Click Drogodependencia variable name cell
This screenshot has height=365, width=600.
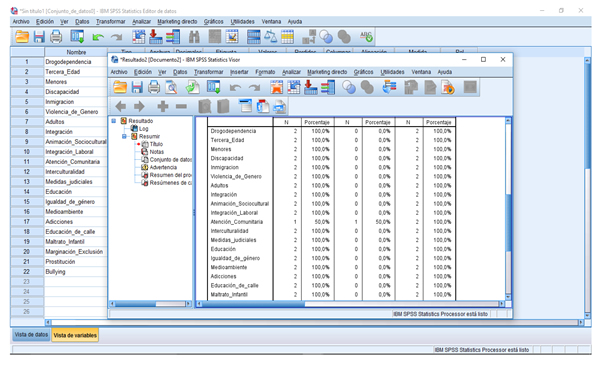tap(76, 62)
